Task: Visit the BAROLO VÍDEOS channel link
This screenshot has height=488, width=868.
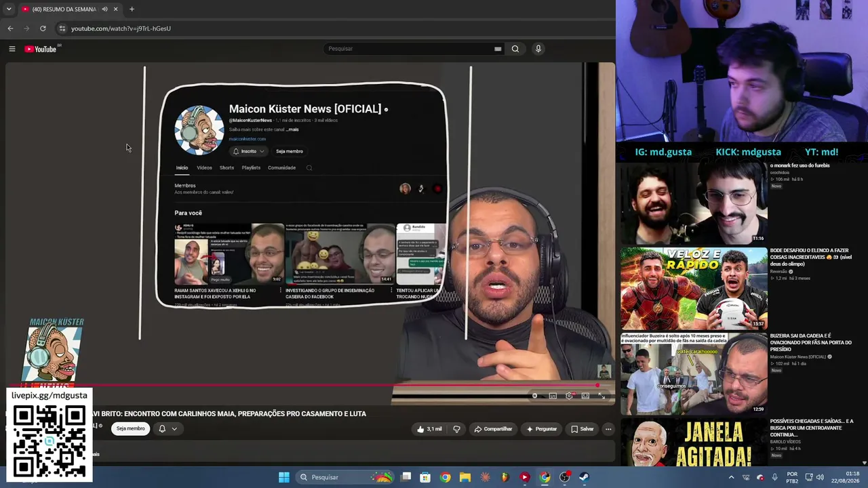Action: coord(785,442)
